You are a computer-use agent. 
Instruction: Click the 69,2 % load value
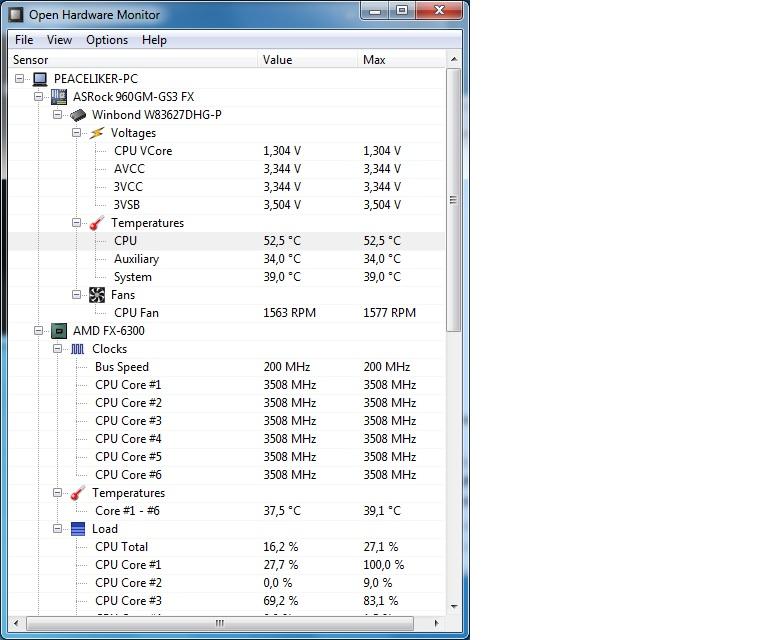coord(281,601)
